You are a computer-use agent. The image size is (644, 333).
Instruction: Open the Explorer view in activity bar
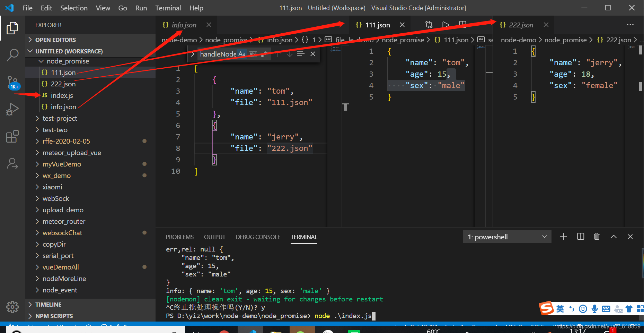(x=12, y=28)
